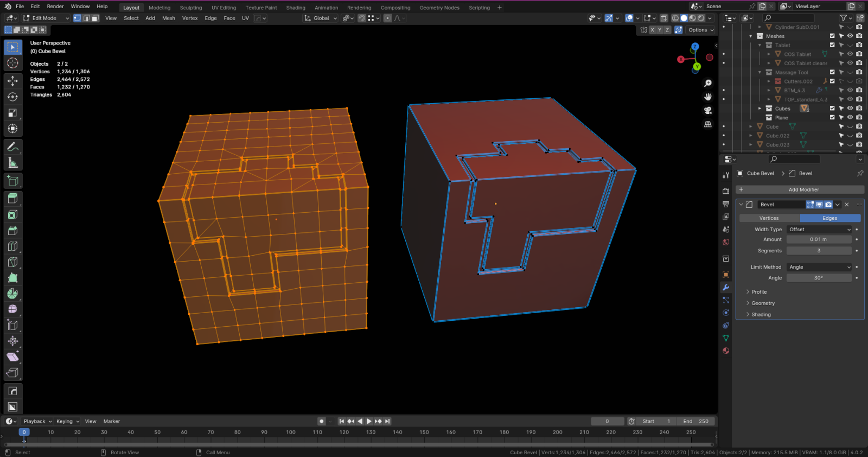
Task: Choose the Loop Cut tool
Action: point(13,246)
